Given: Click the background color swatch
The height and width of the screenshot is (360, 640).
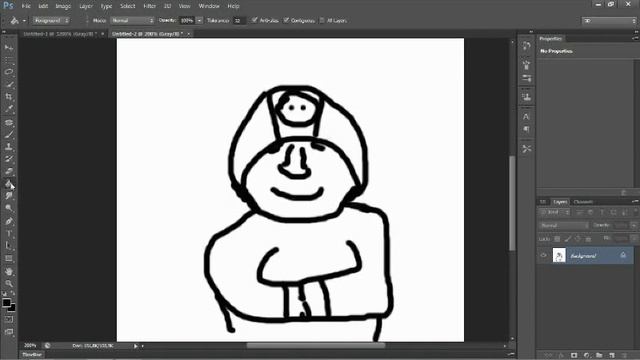Looking at the screenshot, I should coord(12,308).
